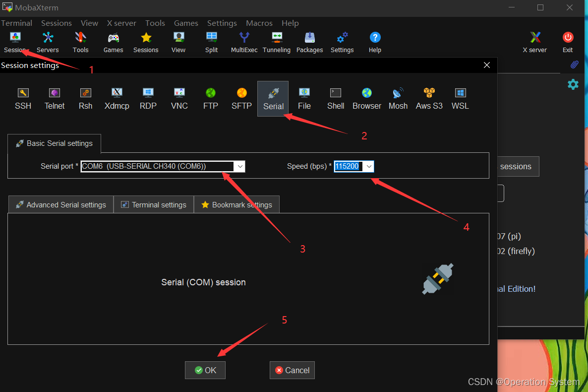Open the Tunneling toolbar icon
588x392 pixels.
[x=277, y=43]
